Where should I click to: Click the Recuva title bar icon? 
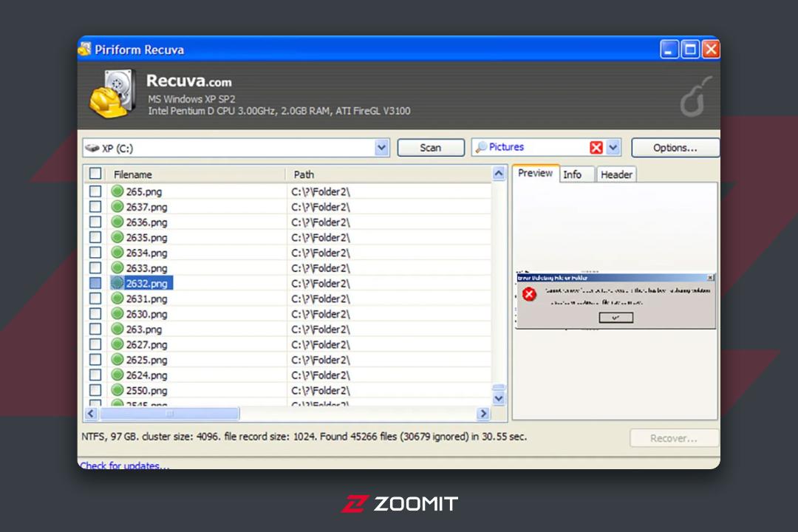84,49
